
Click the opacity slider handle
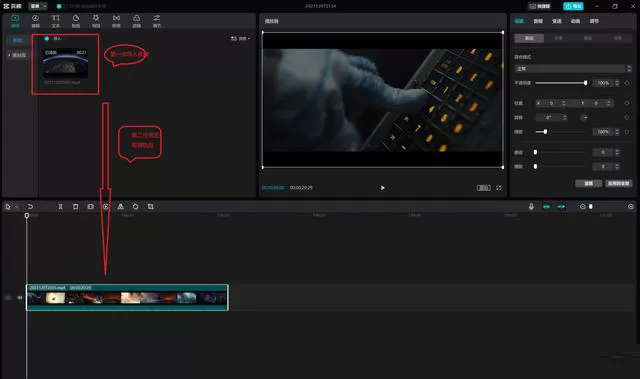(586, 83)
